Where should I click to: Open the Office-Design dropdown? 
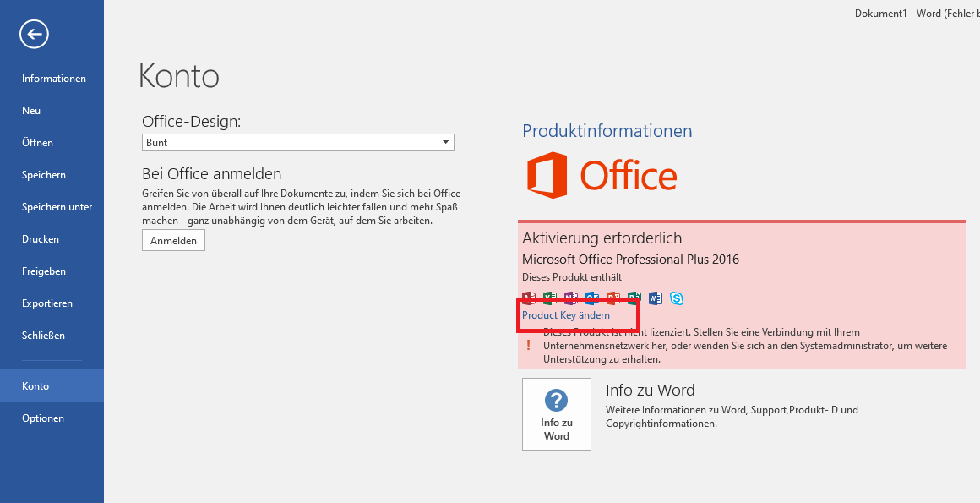(x=298, y=143)
